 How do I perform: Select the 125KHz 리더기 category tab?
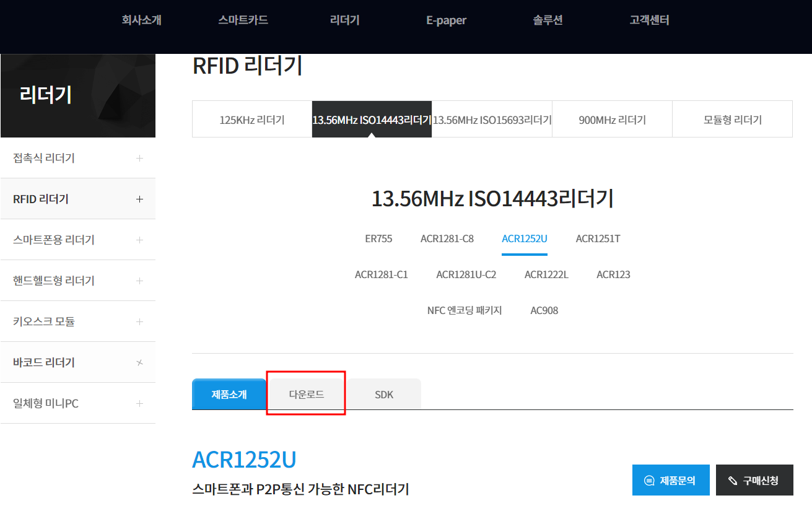point(252,120)
